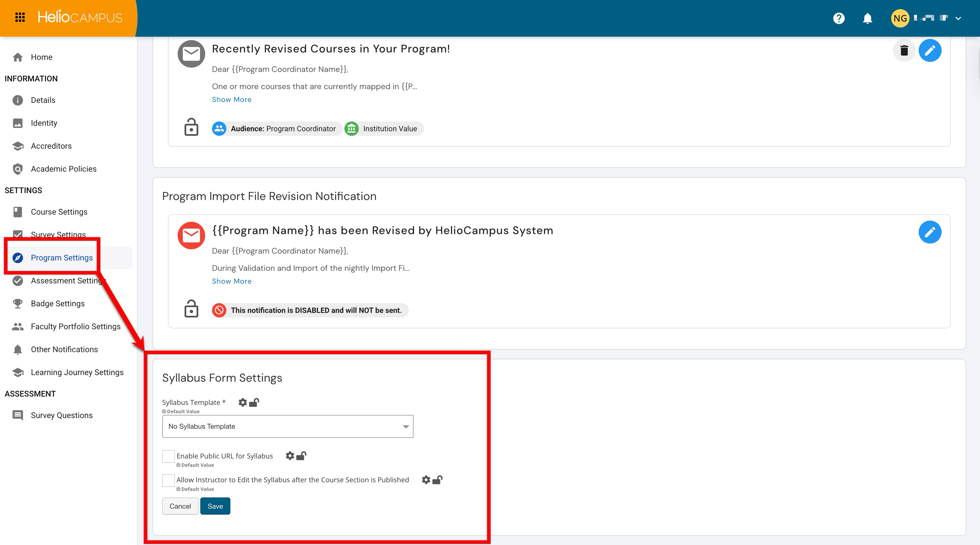Expand the user account menu chevron
The height and width of the screenshot is (545, 980).
tap(958, 18)
